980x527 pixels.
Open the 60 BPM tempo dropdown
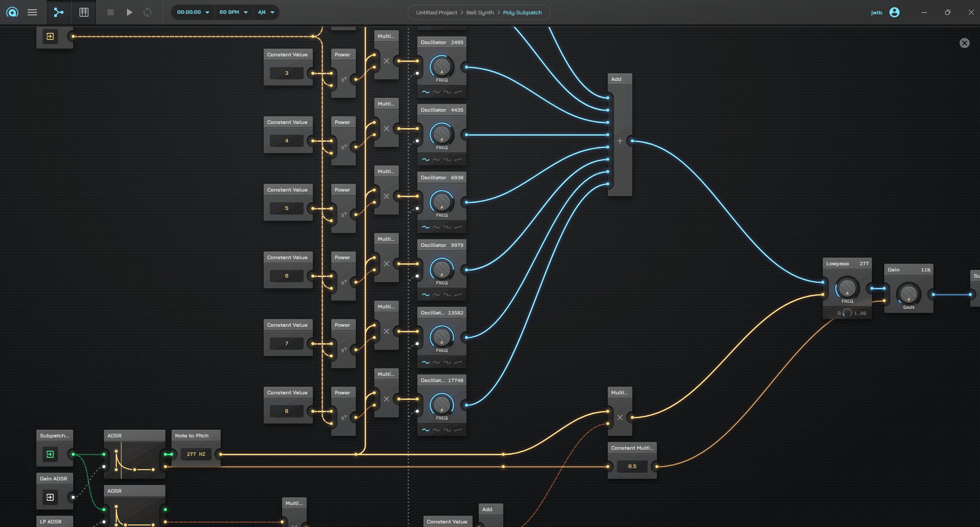(x=233, y=12)
